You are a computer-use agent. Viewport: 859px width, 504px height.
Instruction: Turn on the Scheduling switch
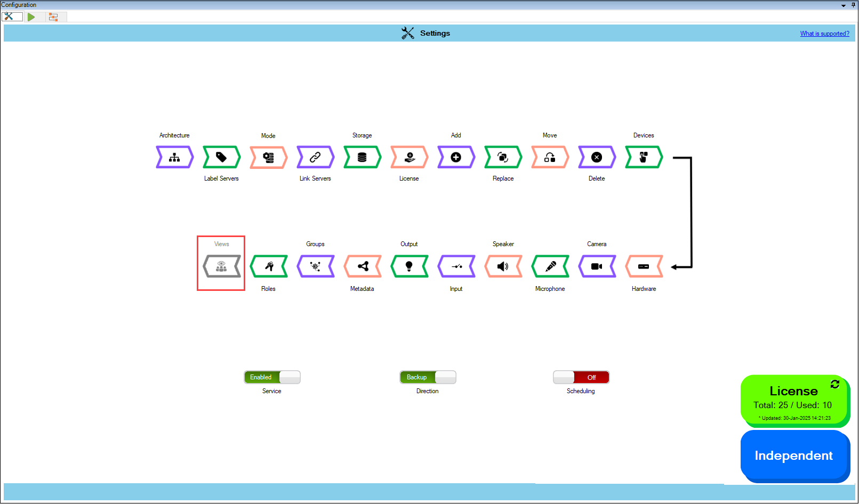581,377
